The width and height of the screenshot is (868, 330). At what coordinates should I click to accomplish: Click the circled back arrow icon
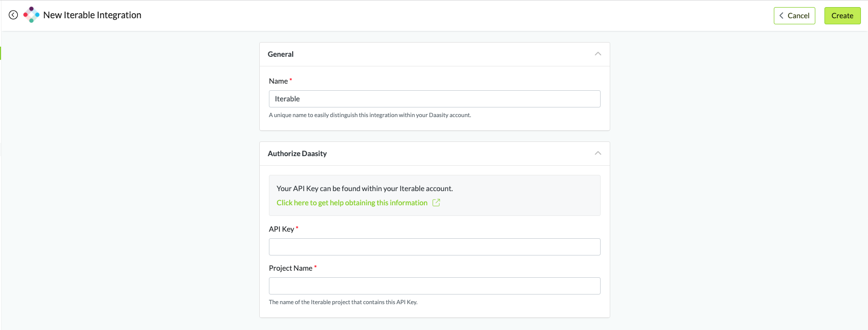[x=13, y=15]
